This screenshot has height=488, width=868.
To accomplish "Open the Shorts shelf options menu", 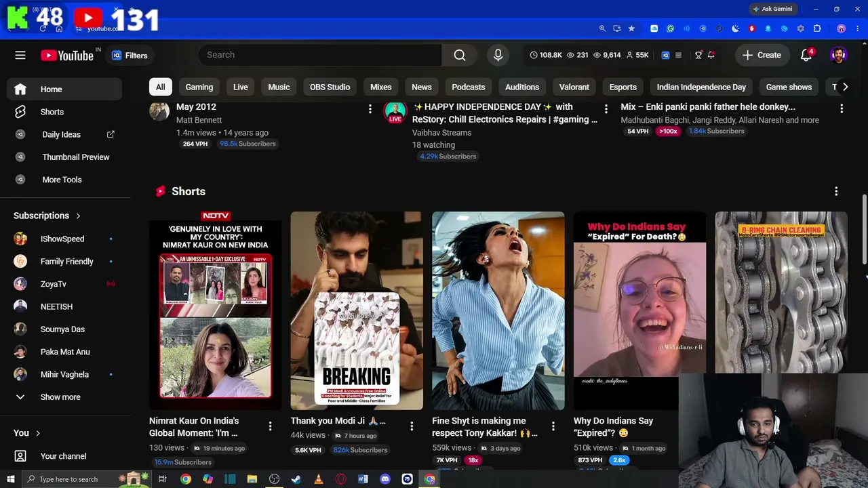I will tap(836, 192).
